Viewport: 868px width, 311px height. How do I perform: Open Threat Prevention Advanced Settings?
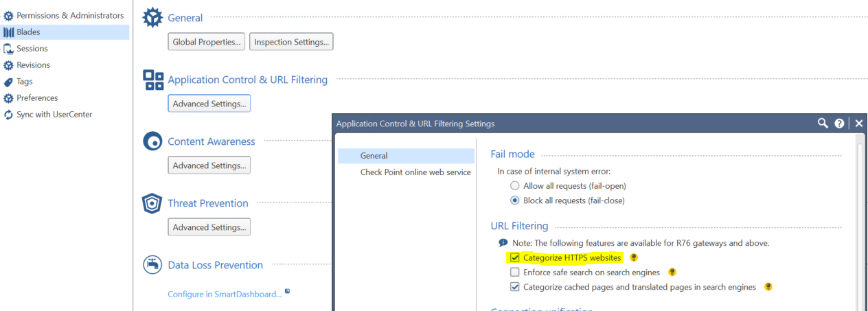pos(209,227)
